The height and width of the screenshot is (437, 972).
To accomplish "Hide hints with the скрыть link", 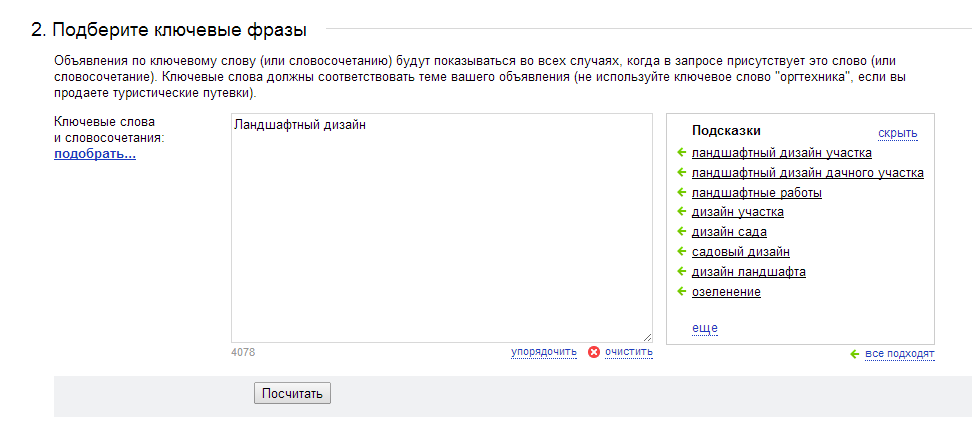I will [898, 133].
